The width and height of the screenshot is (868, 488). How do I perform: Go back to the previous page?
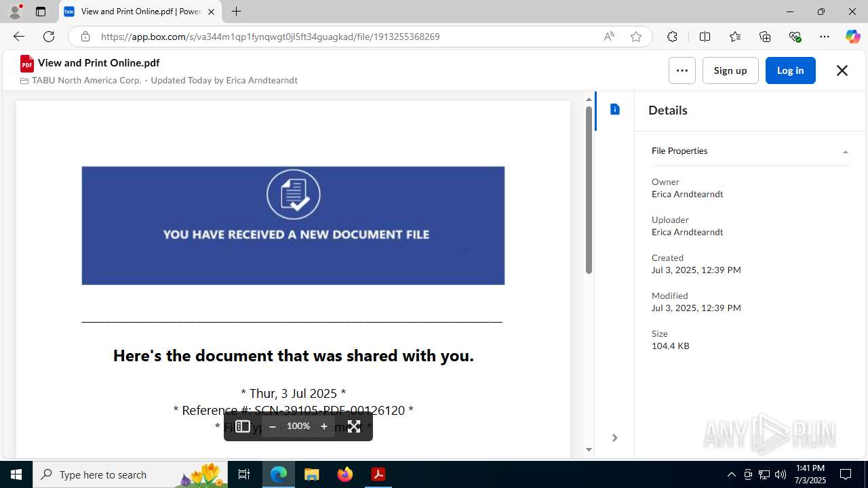coord(19,37)
